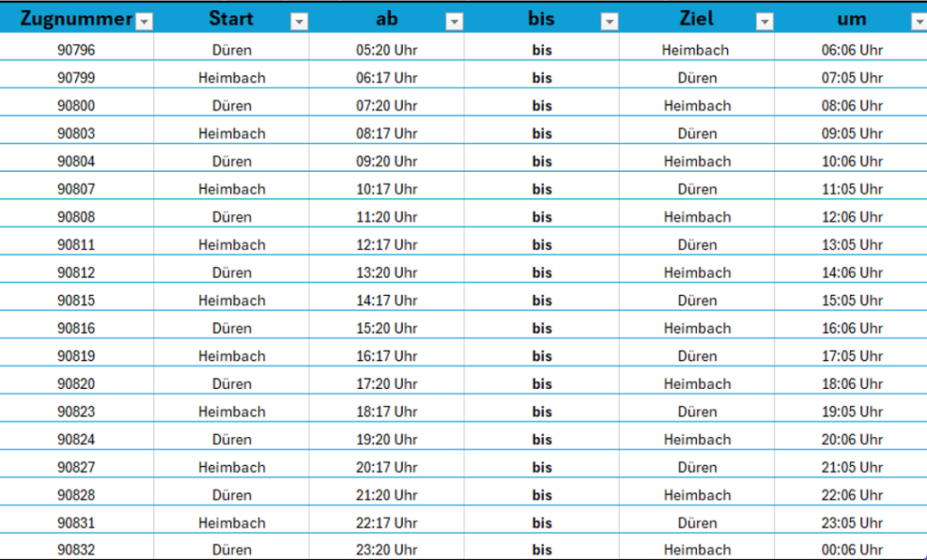Open the Start column filter dropdown
927x560 pixels.
(299, 23)
